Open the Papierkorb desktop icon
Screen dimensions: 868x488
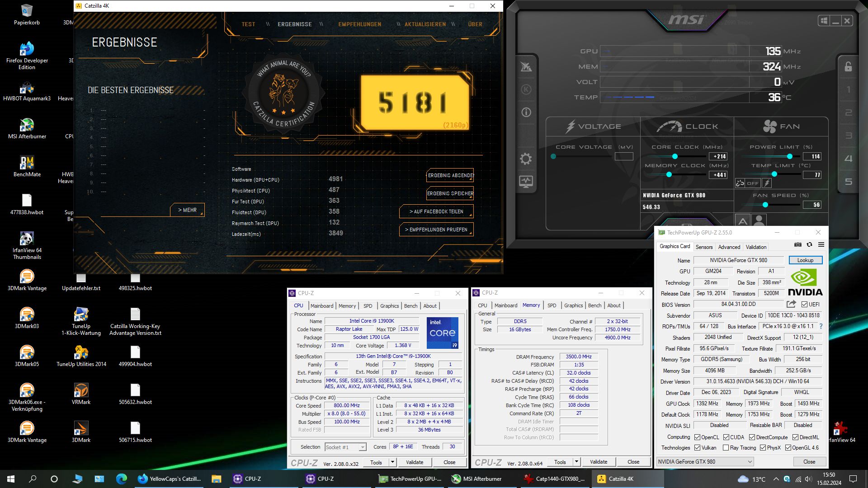27,14
